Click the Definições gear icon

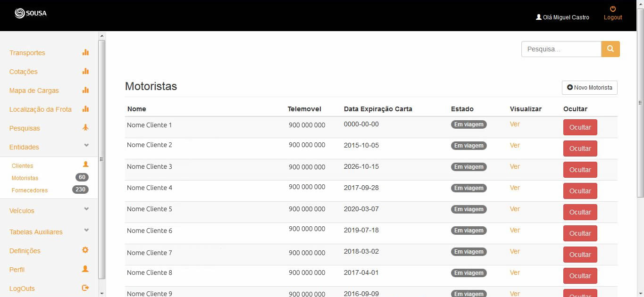point(85,250)
